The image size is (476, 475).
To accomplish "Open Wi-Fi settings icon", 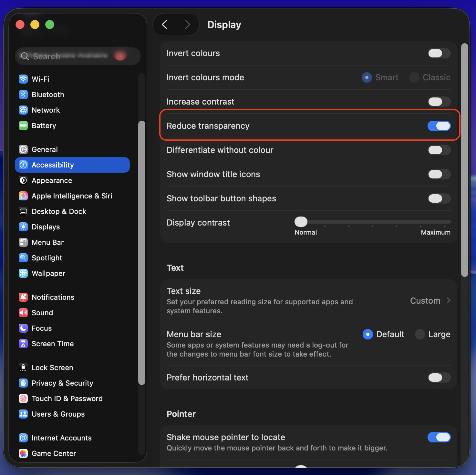I will tap(23, 79).
